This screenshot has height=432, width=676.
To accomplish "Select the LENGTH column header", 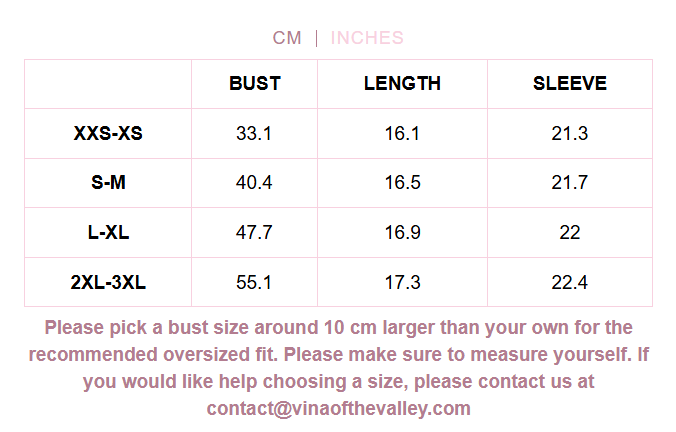I will (402, 84).
